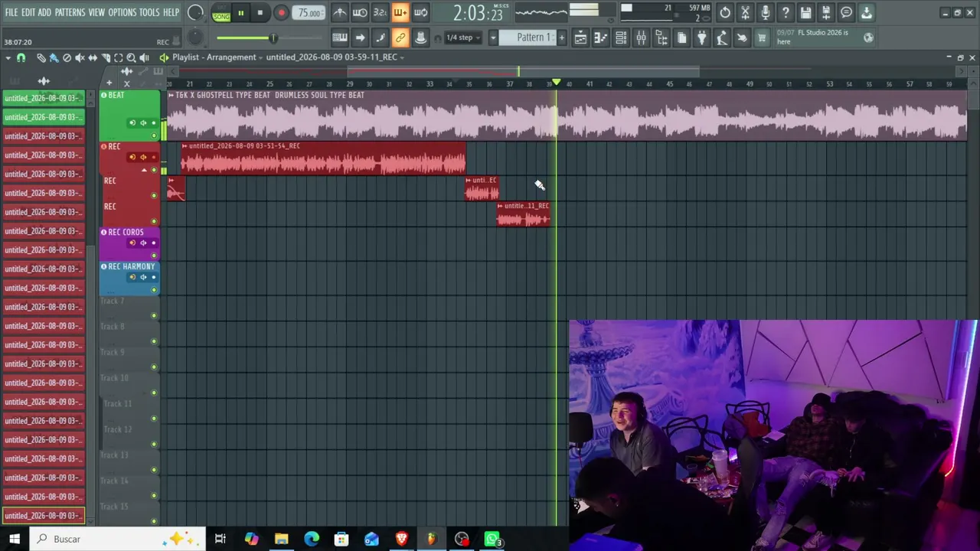Open the FILE menu
980x551 pixels.
pyautogui.click(x=11, y=12)
